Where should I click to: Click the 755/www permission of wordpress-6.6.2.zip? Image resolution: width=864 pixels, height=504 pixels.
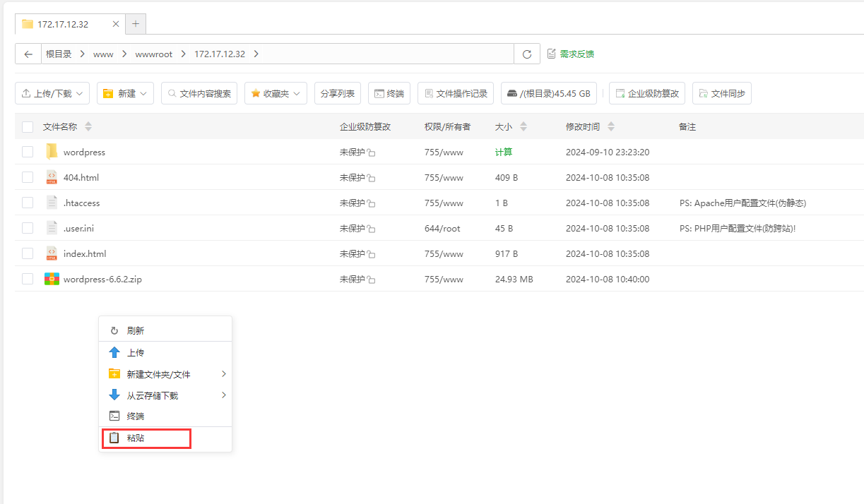tap(444, 279)
